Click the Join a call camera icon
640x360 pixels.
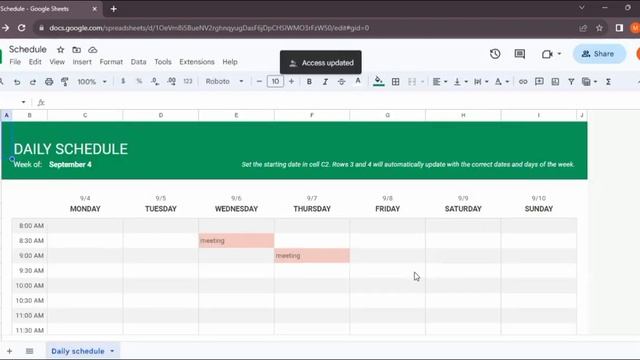547,54
